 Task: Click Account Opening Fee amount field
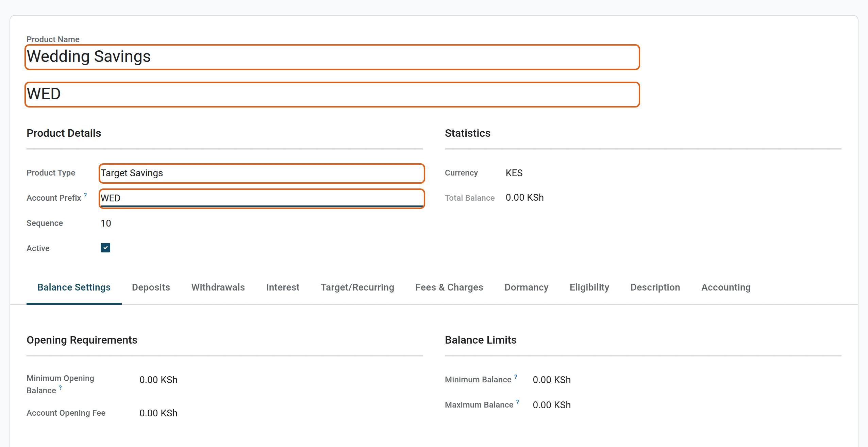pos(158,413)
